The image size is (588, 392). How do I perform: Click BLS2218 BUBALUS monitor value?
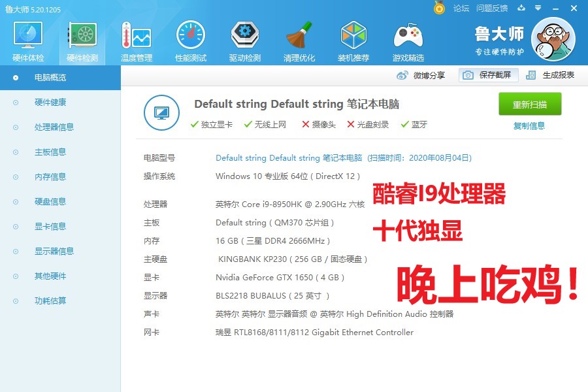click(x=272, y=296)
